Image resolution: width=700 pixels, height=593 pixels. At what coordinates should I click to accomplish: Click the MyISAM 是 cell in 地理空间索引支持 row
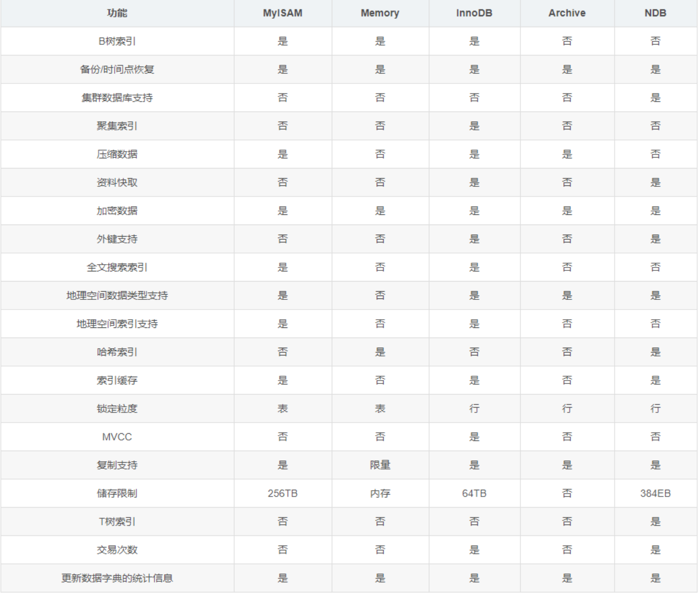click(x=283, y=324)
